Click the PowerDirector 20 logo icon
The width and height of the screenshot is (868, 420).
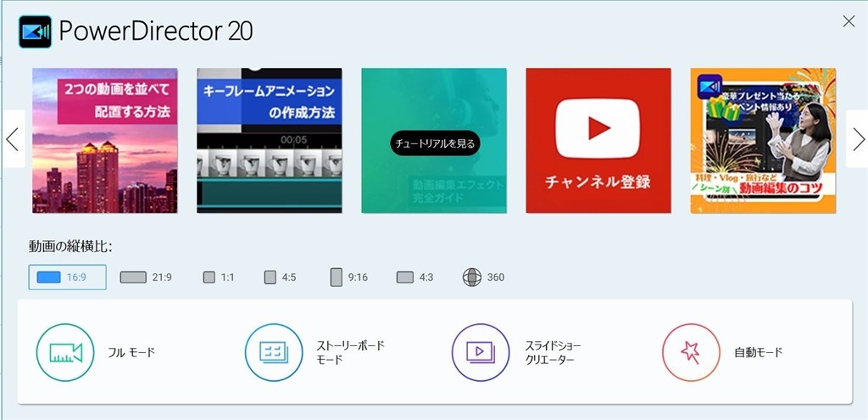point(36,31)
